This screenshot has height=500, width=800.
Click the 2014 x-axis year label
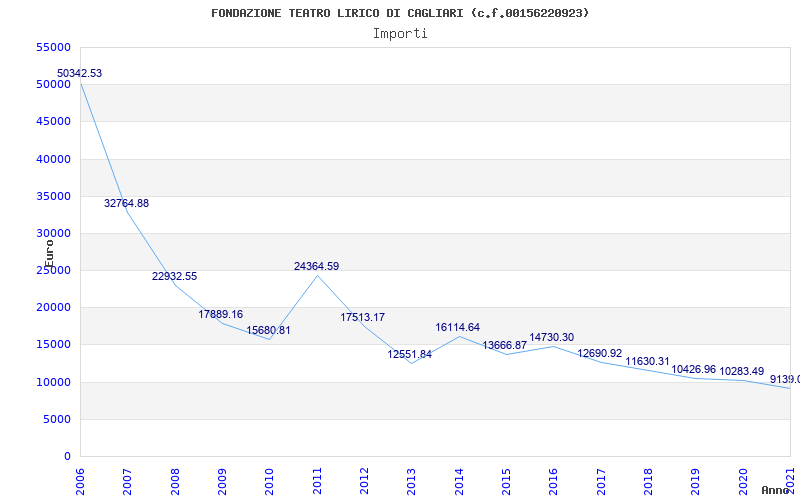(459, 482)
